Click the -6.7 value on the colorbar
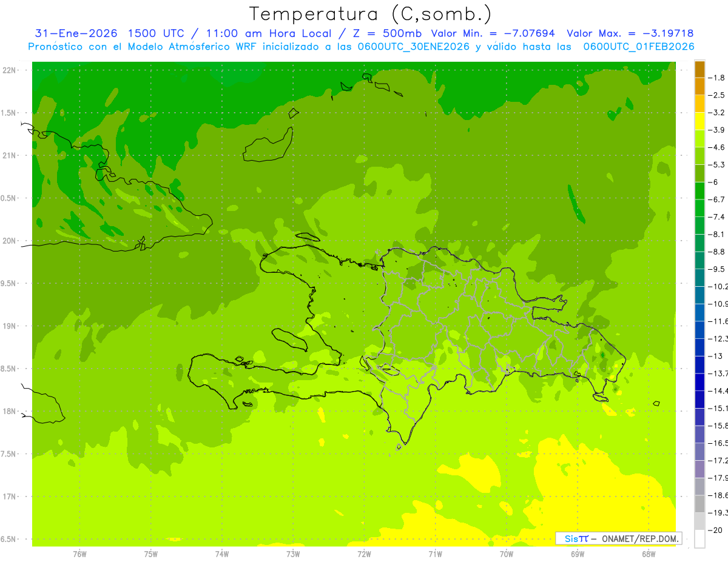Viewport: 728px width, 562px height. pos(716,199)
